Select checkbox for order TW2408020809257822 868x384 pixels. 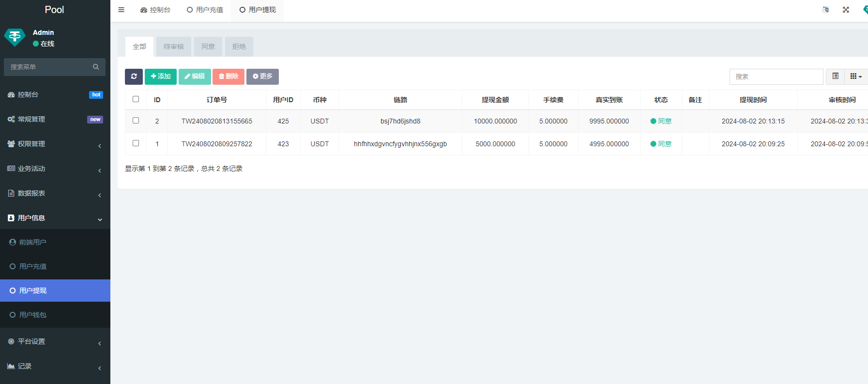(x=136, y=143)
